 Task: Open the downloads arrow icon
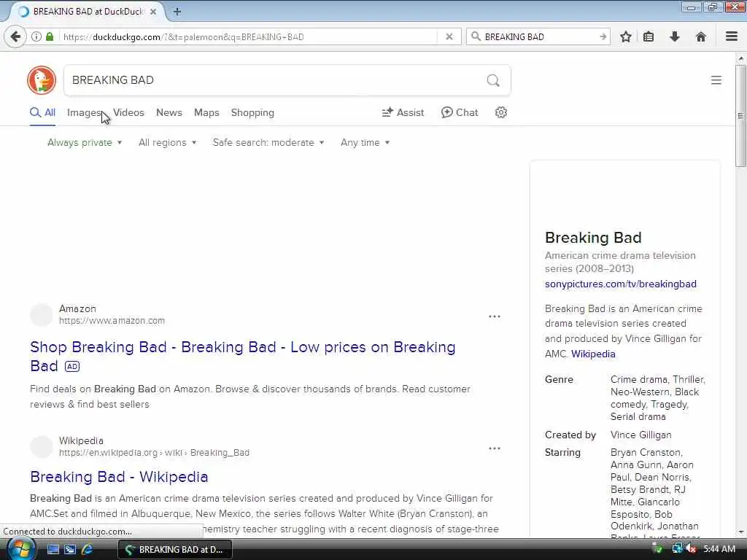click(675, 36)
